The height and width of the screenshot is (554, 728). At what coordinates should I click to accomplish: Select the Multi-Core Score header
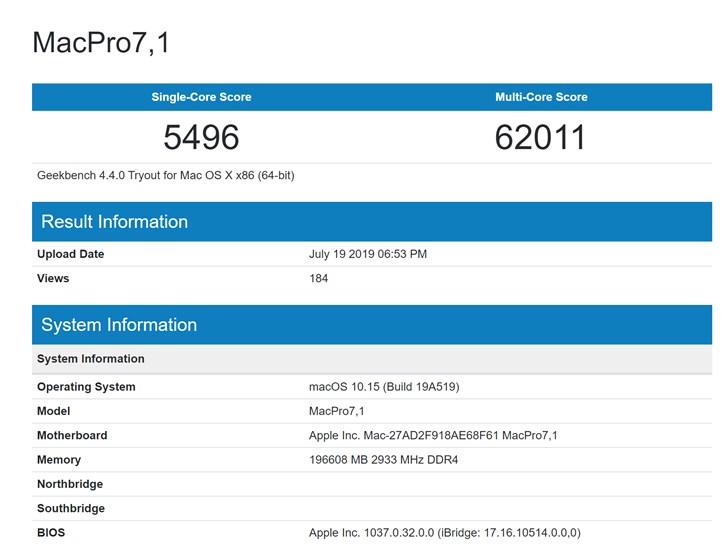[541, 97]
